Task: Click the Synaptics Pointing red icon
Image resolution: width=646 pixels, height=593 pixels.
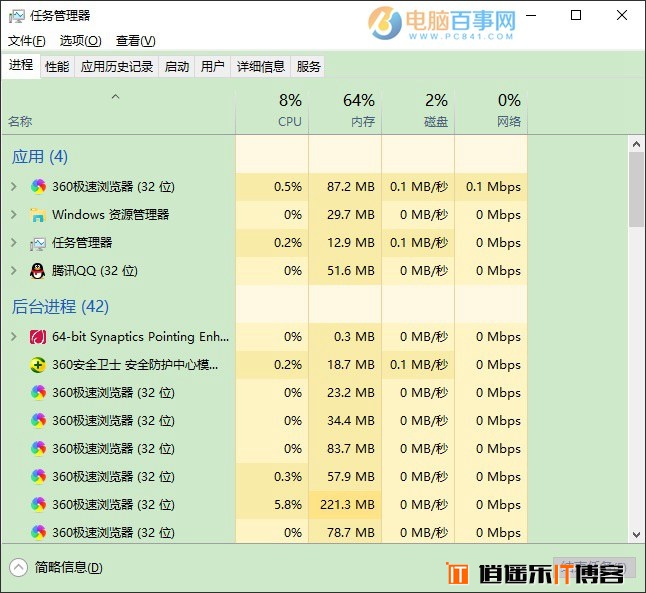Action: pos(38,337)
